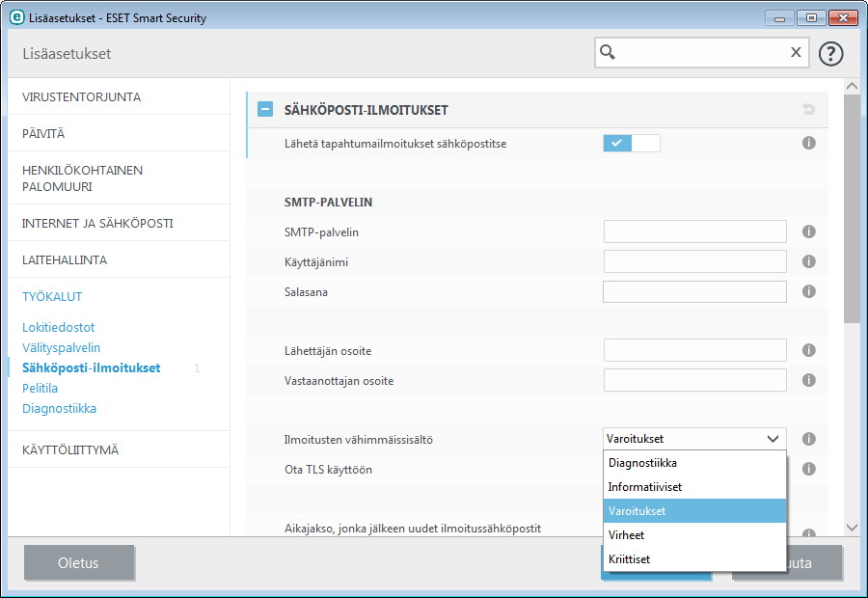Select Virheet verbosity option
Viewport: 868px width, 598px height.
point(694,535)
